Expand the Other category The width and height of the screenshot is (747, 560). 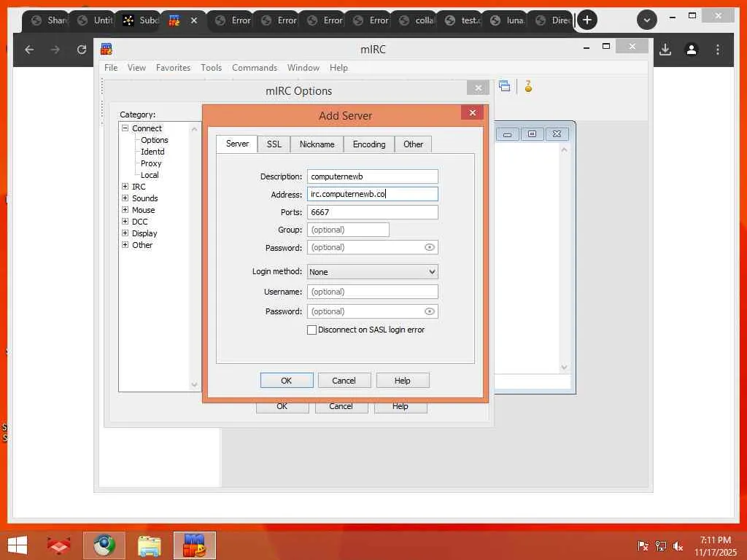click(x=125, y=245)
